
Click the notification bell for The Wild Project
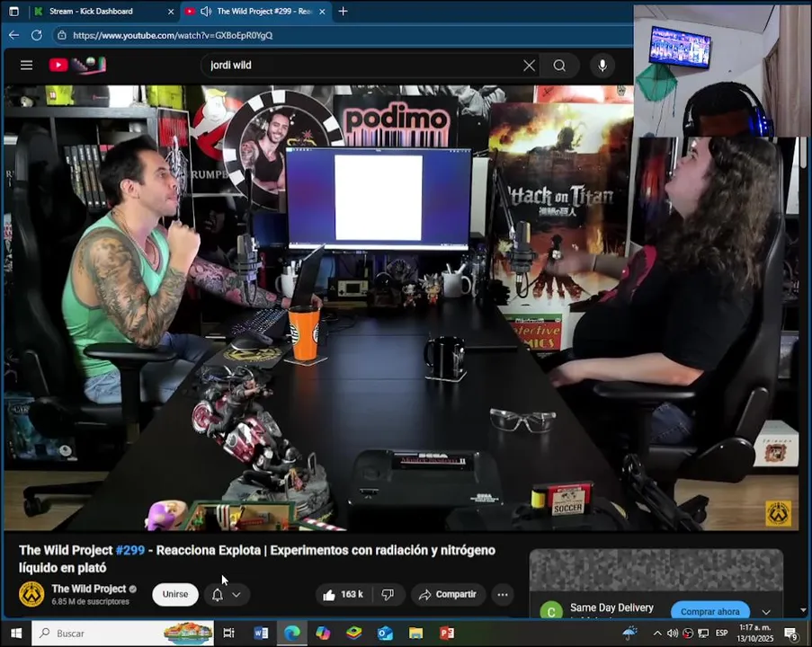click(x=218, y=595)
